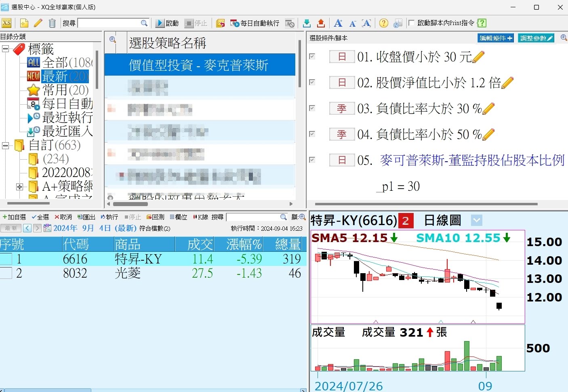The width and height of the screenshot is (568, 392).
Task: Select 匯出 in the results toolbar
Action: coord(86,217)
